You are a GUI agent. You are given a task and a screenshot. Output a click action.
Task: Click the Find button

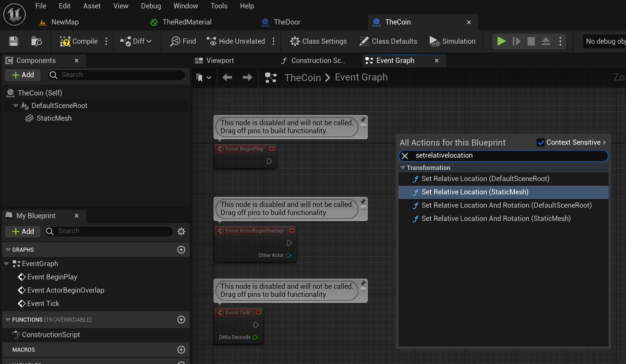[183, 41]
